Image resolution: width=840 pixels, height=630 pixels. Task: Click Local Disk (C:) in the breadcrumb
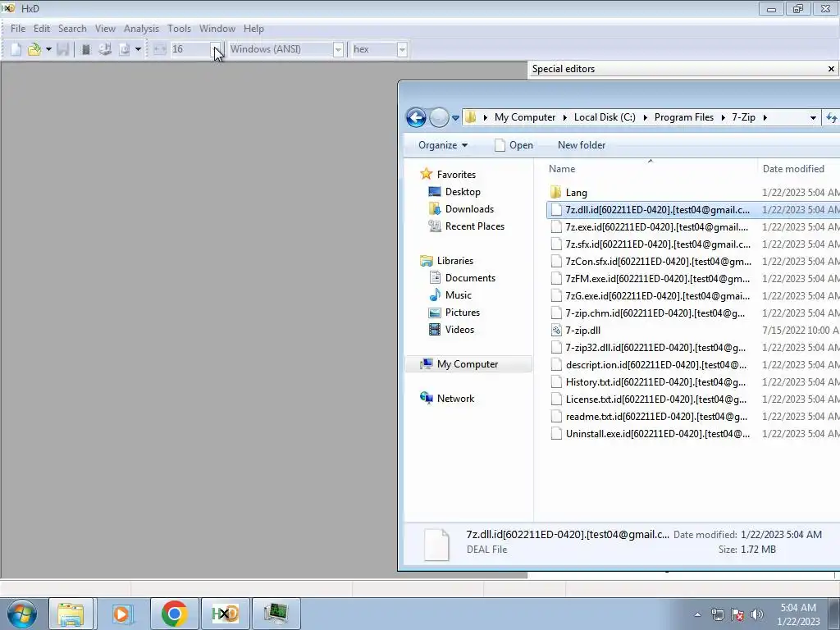pyautogui.click(x=605, y=117)
